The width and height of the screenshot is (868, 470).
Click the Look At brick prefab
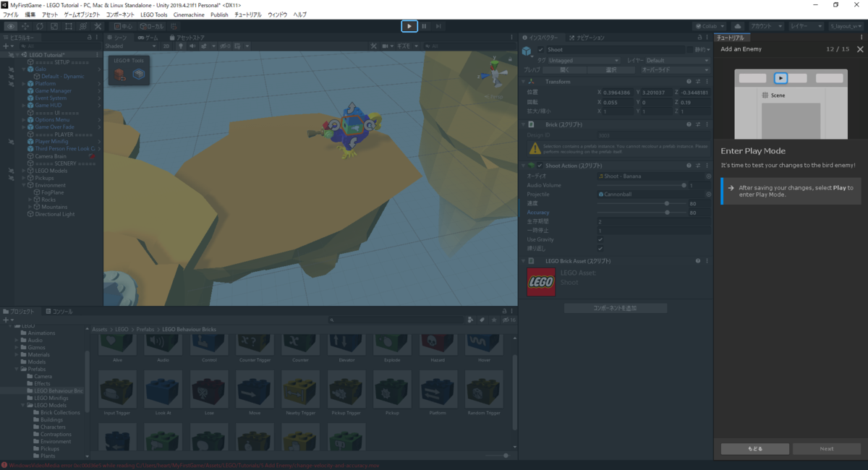163,393
